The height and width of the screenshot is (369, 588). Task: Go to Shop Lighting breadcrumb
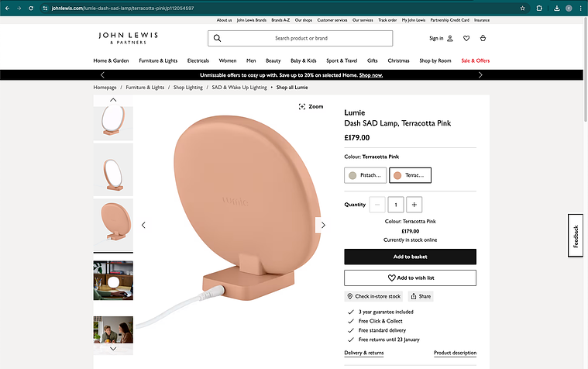(188, 88)
